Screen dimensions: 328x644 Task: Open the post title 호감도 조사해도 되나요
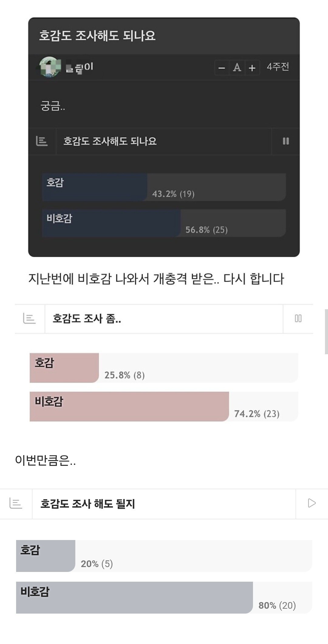tap(97, 36)
